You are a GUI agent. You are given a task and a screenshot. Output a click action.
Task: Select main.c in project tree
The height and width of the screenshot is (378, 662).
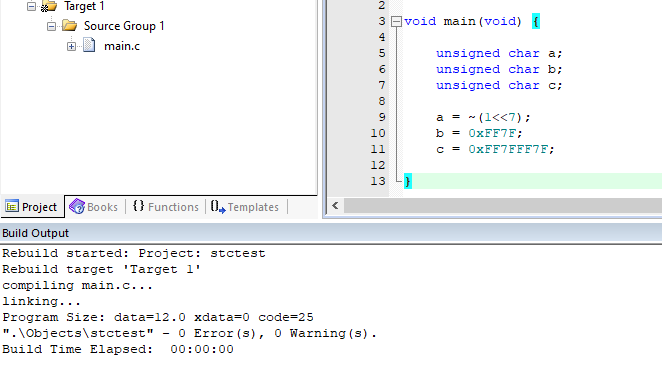tap(122, 46)
